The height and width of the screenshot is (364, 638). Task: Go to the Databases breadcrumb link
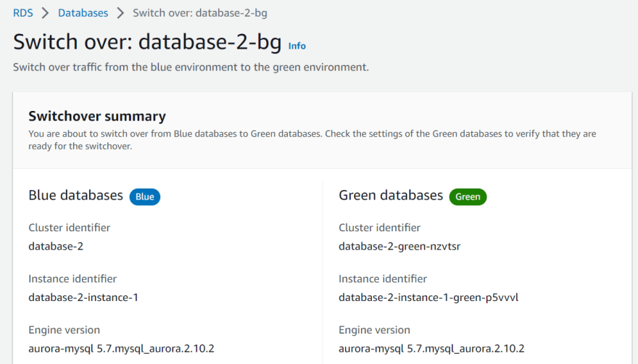click(x=83, y=13)
